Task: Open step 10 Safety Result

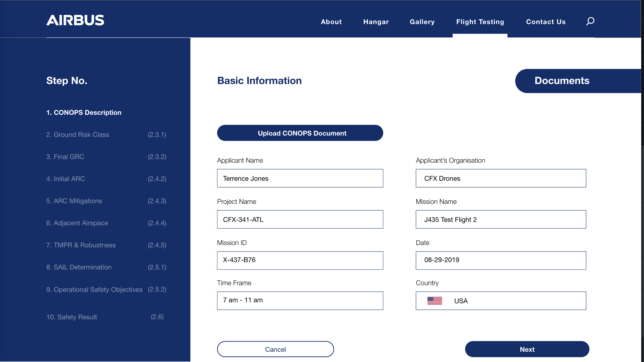Action: click(x=72, y=317)
